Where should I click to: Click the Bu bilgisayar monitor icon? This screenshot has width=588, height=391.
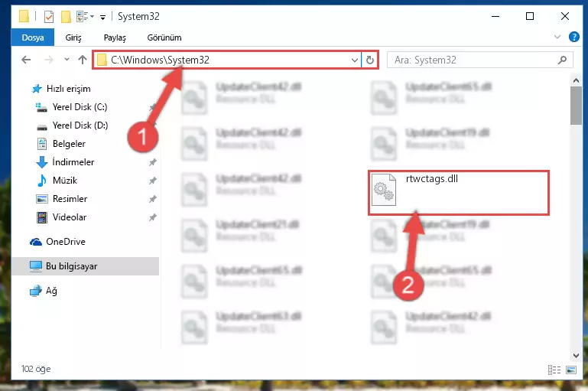(36, 266)
